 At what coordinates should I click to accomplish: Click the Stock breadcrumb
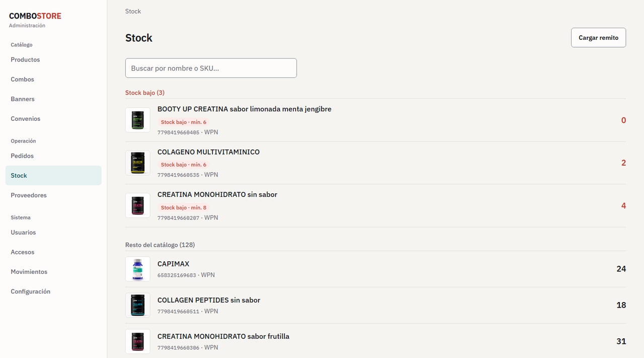pos(133,11)
